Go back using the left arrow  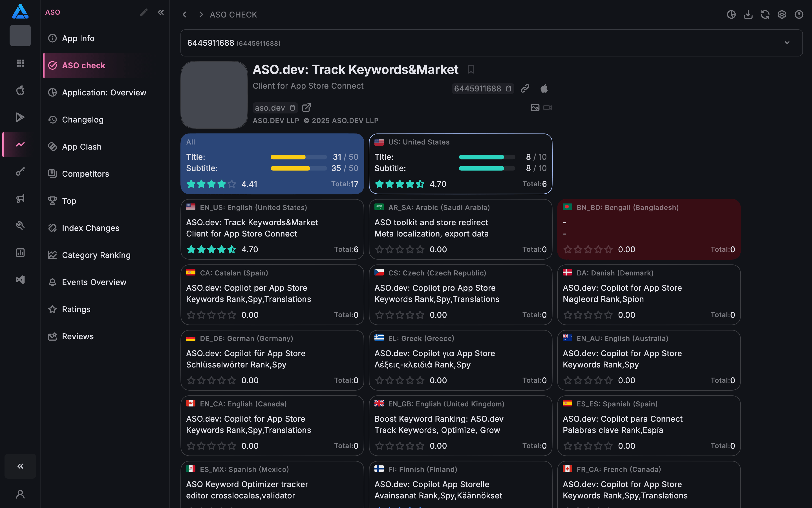184,14
